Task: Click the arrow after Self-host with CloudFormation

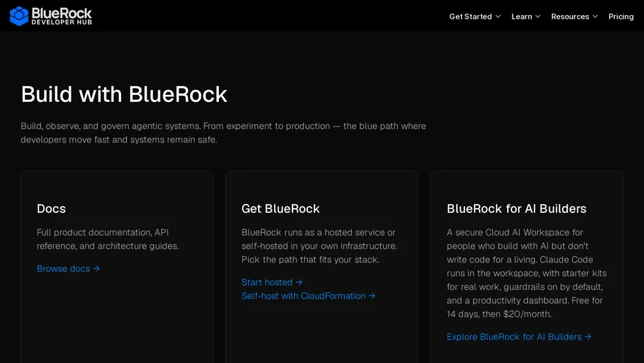Action: pyautogui.click(x=372, y=295)
